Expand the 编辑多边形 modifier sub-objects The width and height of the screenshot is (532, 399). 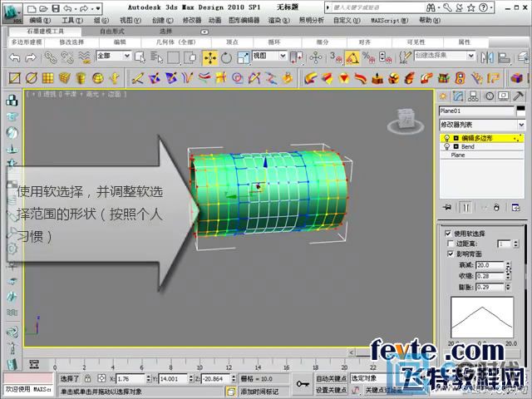pos(456,138)
